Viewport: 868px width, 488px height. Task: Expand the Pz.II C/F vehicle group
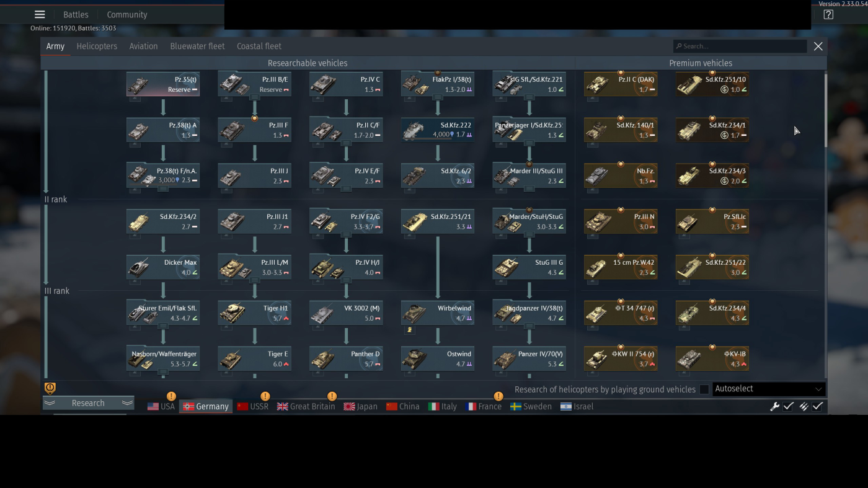346,143
